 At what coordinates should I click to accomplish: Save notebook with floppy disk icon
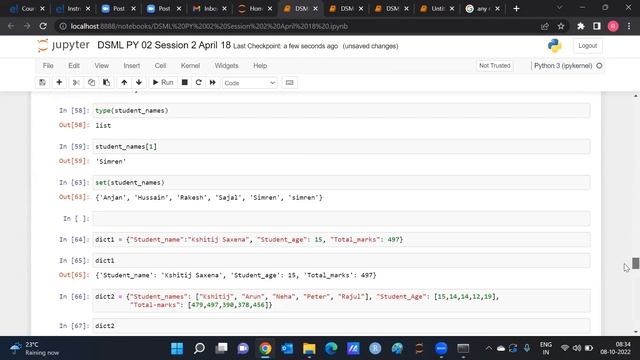tap(42, 82)
